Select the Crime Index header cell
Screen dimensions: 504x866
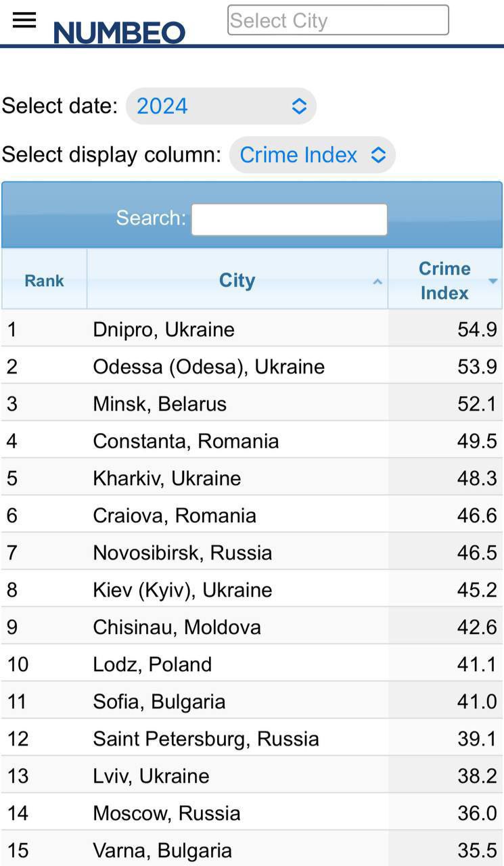pyautogui.click(x=444, y=280)
